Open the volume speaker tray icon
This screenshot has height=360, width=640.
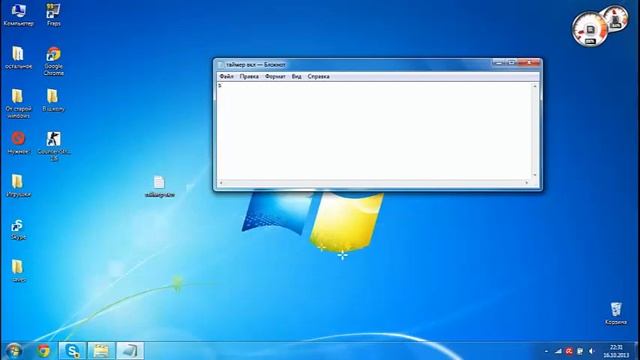(x=591, y=351)
